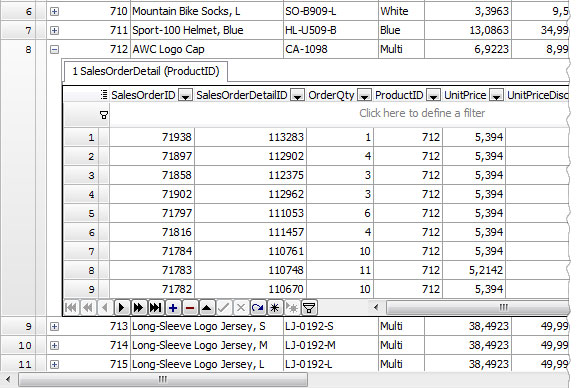
Task: Click the detail grid horizontal scrollbar thumb
Action: coord(478,307)
